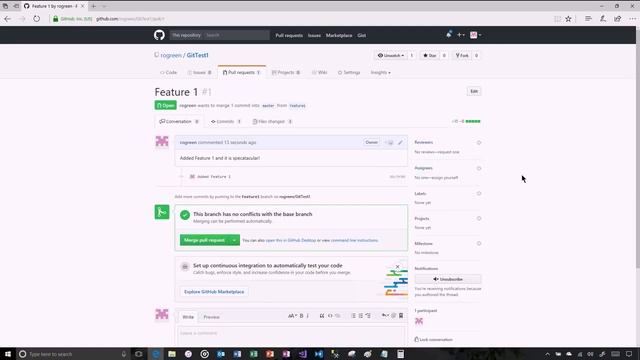Edit rogreen's comment with pencil icon
640x360 pixels.
[x=400, y=142]
